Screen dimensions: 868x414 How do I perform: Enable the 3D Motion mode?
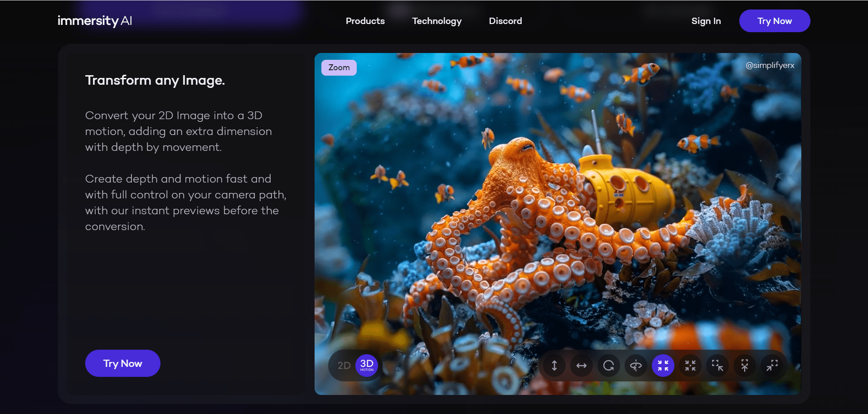[x=367, y=365]
